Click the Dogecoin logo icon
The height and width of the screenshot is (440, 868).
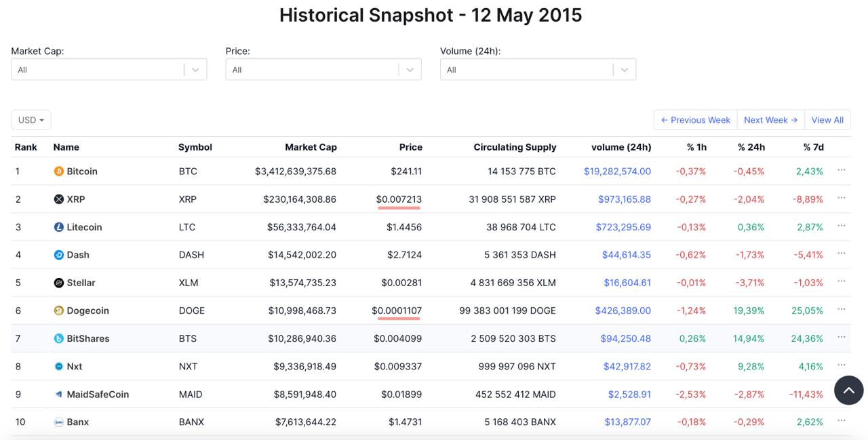tap(58, 311)
